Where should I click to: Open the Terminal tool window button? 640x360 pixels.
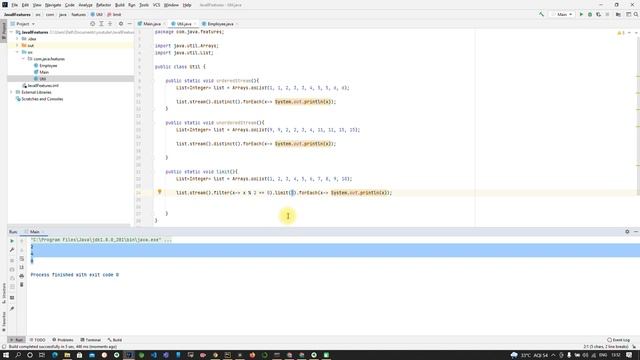coord(91,340)
